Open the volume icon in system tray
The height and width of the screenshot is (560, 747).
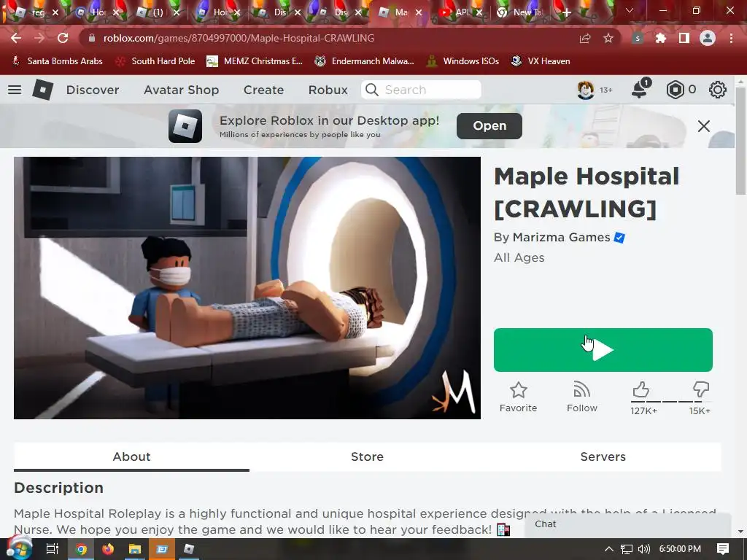tap(643, 549)
